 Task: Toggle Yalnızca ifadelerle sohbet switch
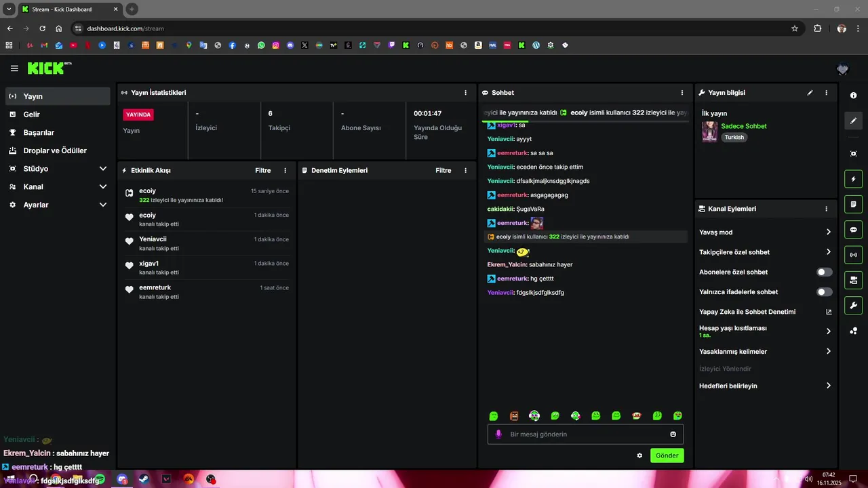tap(825, 292)
